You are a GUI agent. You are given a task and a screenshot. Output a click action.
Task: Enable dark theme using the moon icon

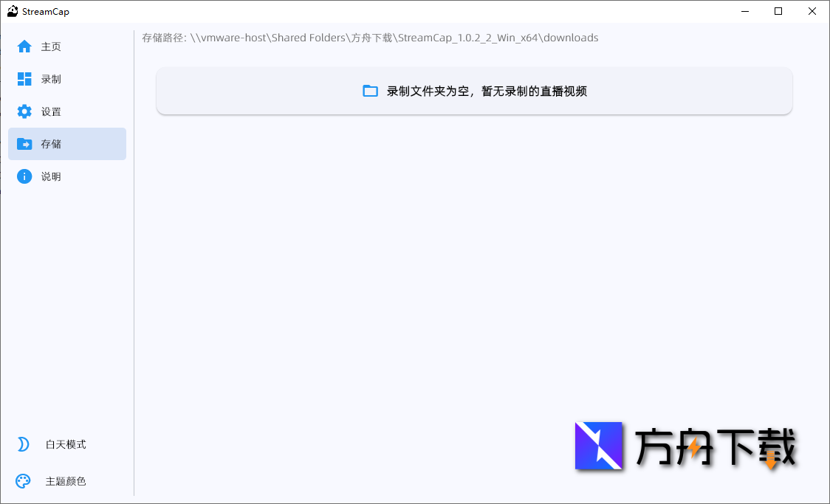pos(22,443)
